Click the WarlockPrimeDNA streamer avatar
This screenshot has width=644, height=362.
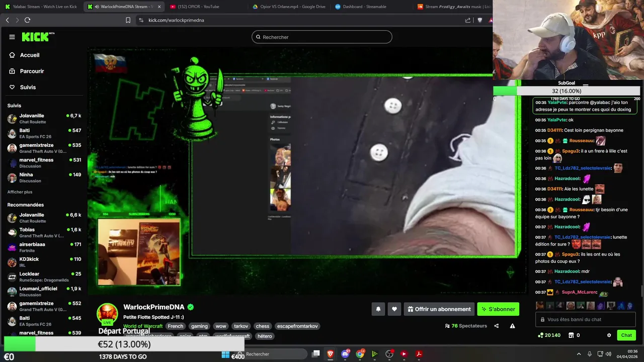[107, 314]
